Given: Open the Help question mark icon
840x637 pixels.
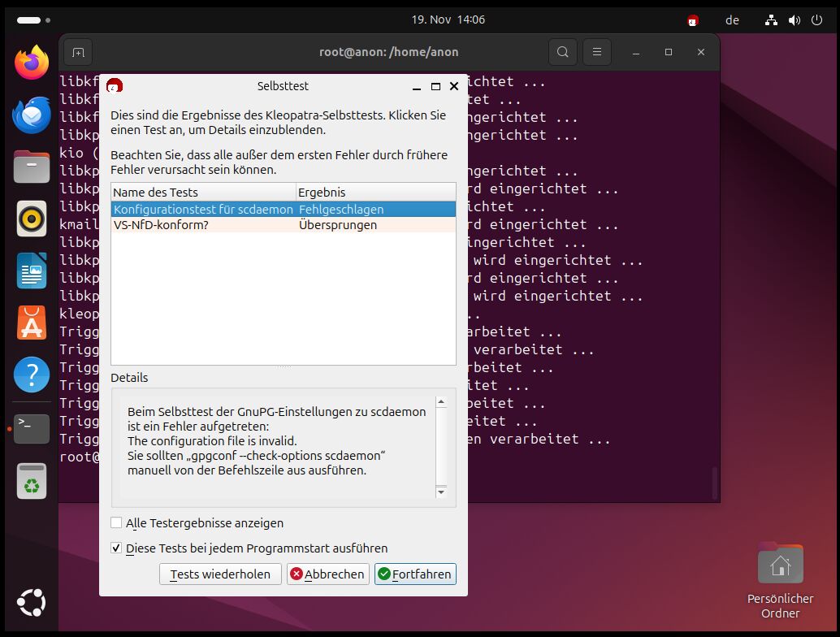Looking at the screenshot, I should [x=32, y=375].
